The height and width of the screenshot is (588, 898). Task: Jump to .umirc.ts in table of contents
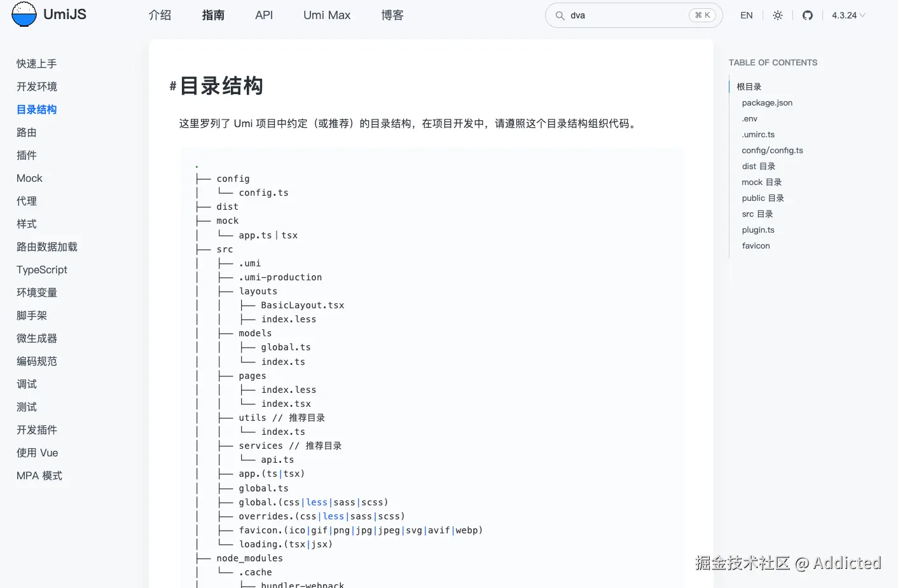[x=758, y=134]
